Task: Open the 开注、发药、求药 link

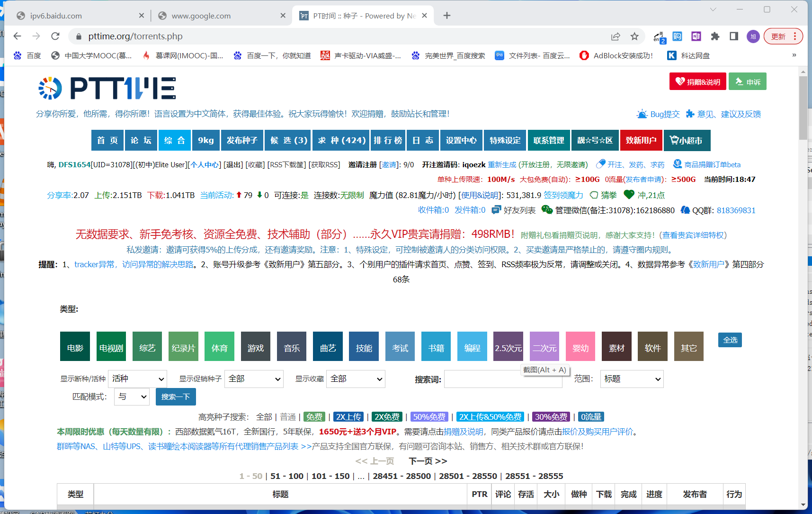Action: (630, 165)
